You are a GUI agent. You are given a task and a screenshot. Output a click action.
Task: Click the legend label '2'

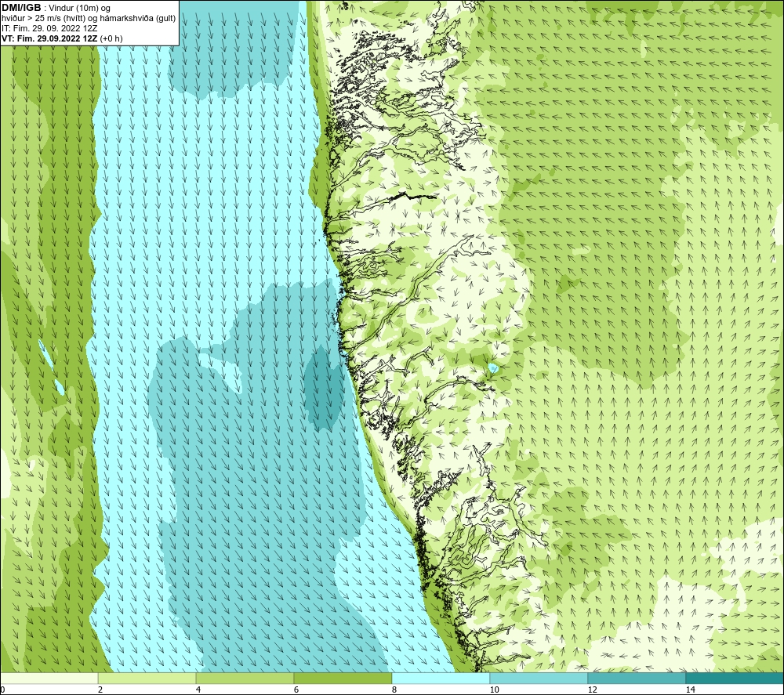pos(100,690)
